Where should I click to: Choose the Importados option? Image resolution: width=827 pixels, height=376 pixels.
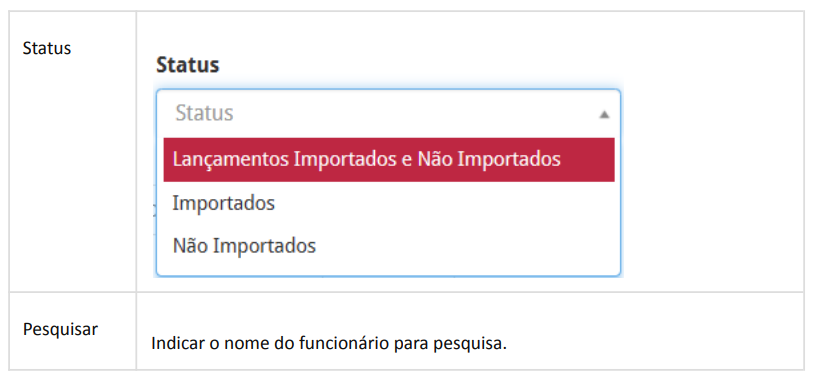coord(389,203)
